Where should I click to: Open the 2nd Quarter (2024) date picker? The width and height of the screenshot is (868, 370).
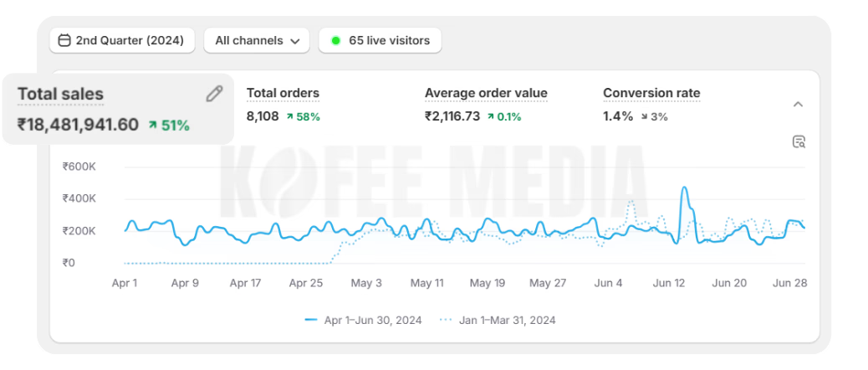122,40
